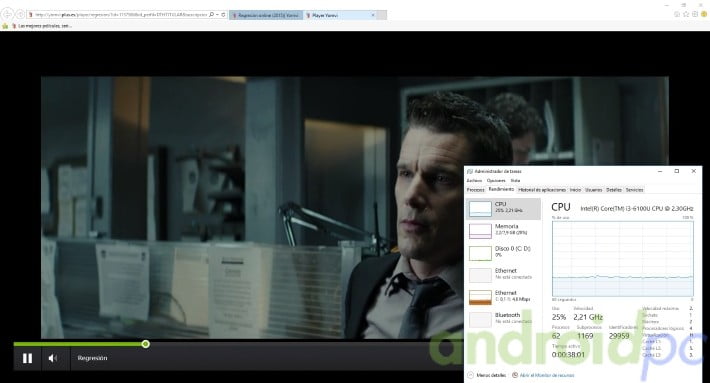Select the CPU performance item

coord(504,209)
